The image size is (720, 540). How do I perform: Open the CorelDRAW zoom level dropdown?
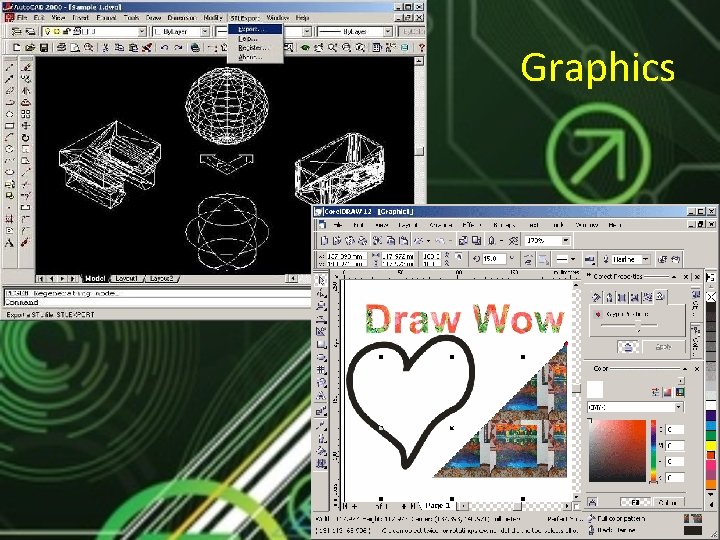coord(566,240)
